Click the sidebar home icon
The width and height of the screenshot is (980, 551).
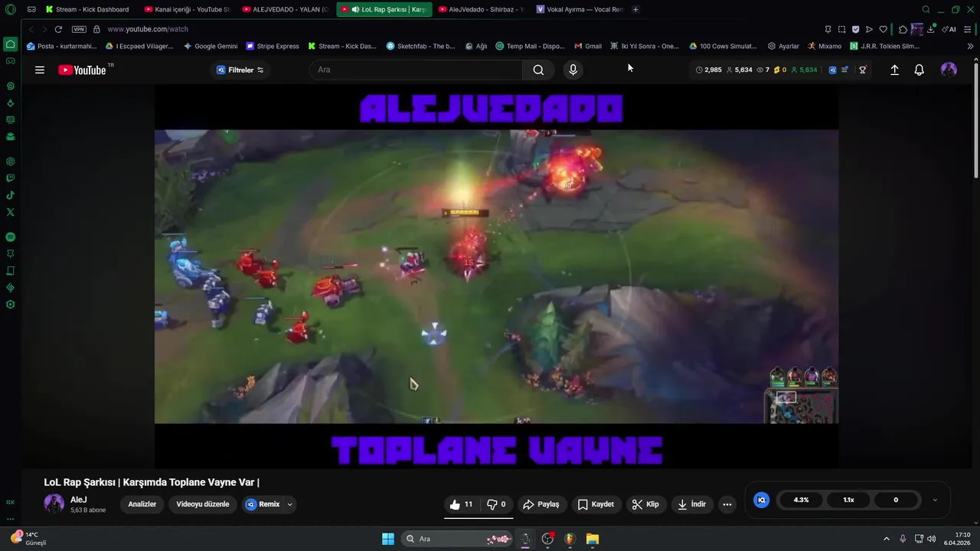point(11,44)
